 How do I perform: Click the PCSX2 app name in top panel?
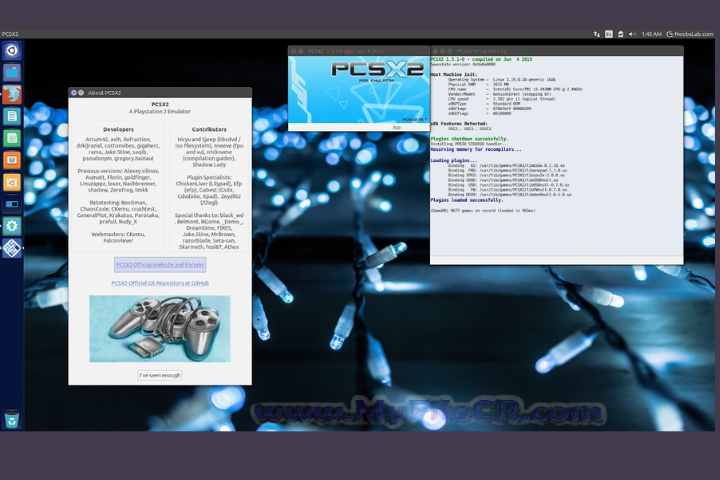(10, 34)
